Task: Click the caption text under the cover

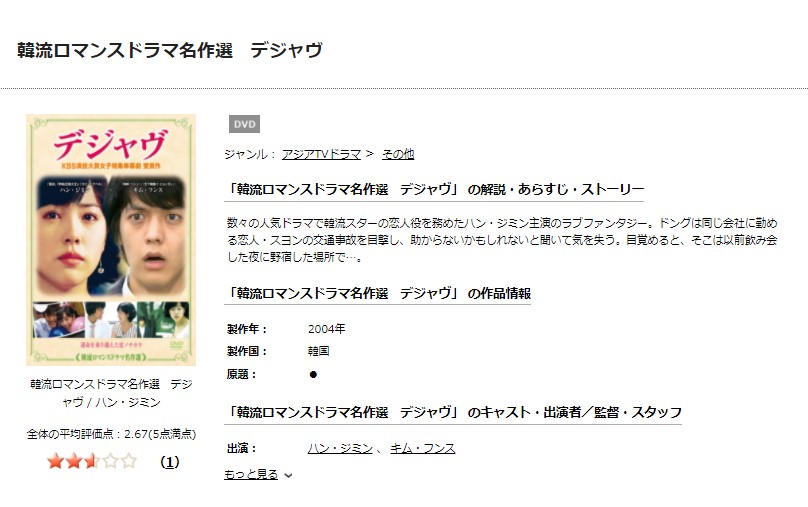Action: tap(111, 393)
